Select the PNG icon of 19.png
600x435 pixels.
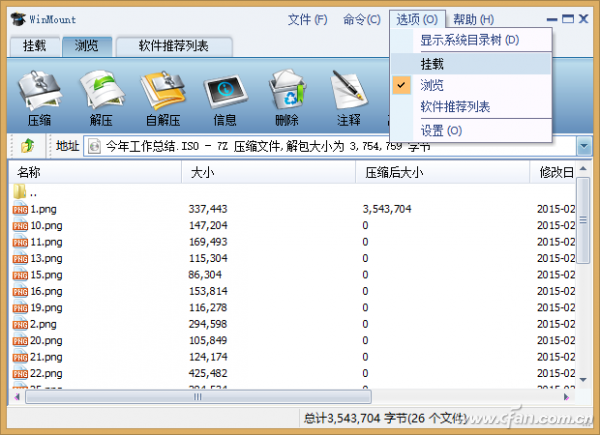[x=20, y=308]
